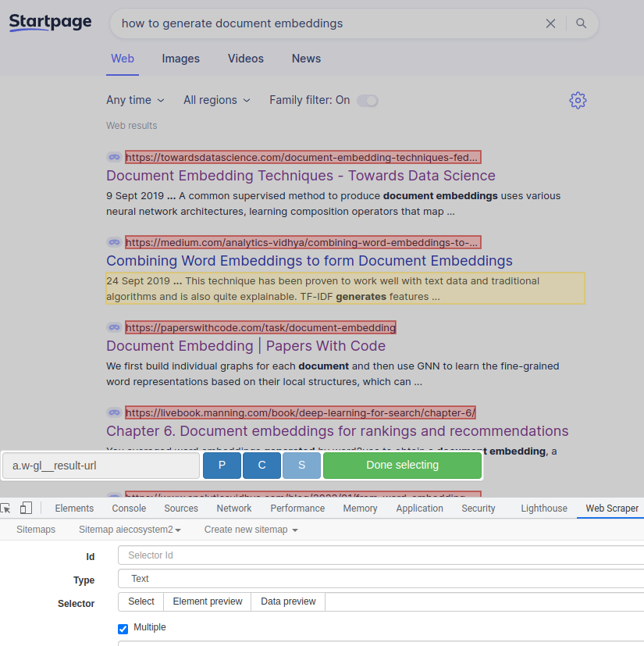Open the Network DevTools tab
Viewport: 644px width, 646px height.
coord(234,509)
